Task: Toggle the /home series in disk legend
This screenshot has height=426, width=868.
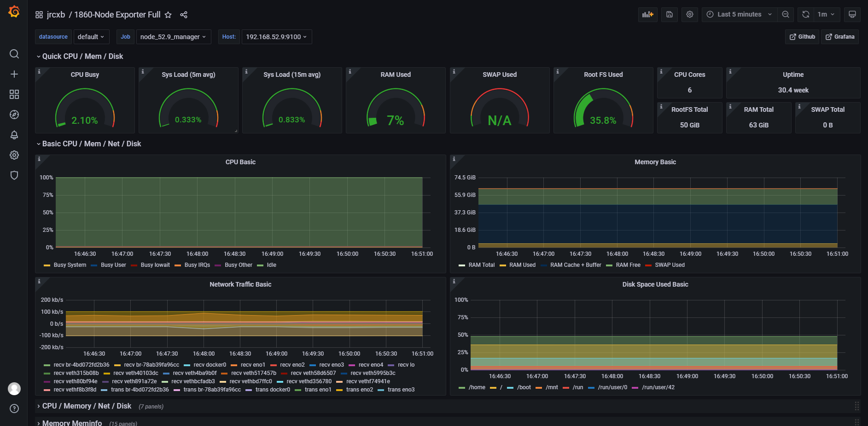Action: (x=477, y=387)
